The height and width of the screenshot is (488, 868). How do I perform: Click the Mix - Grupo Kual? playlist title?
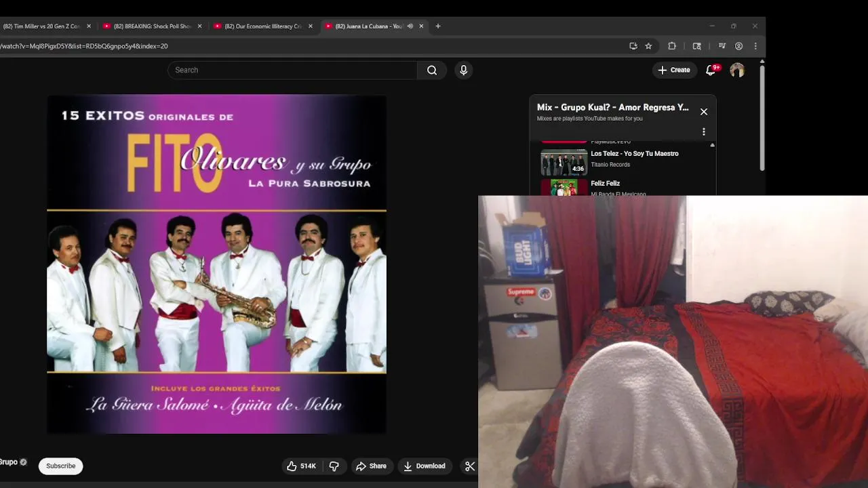pyautogui.click(x=613, y=107)
